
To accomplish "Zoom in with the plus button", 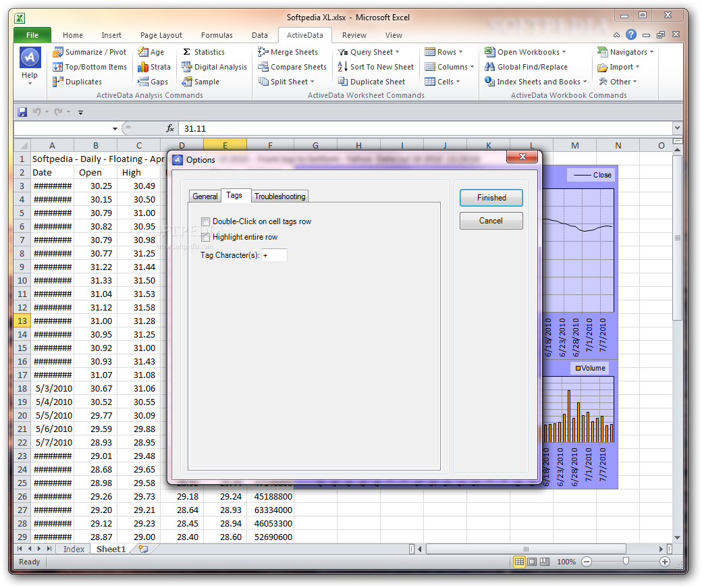I will [x=665, y=562].
